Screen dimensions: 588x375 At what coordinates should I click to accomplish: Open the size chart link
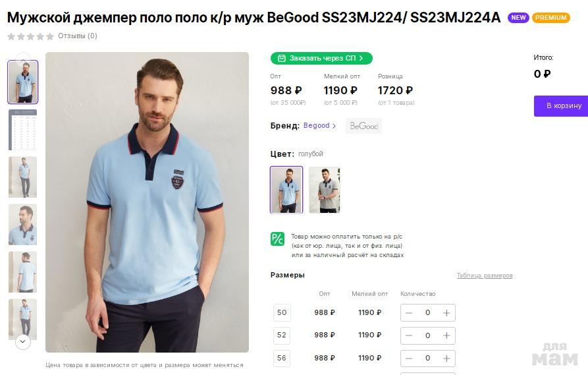point(484,275)
